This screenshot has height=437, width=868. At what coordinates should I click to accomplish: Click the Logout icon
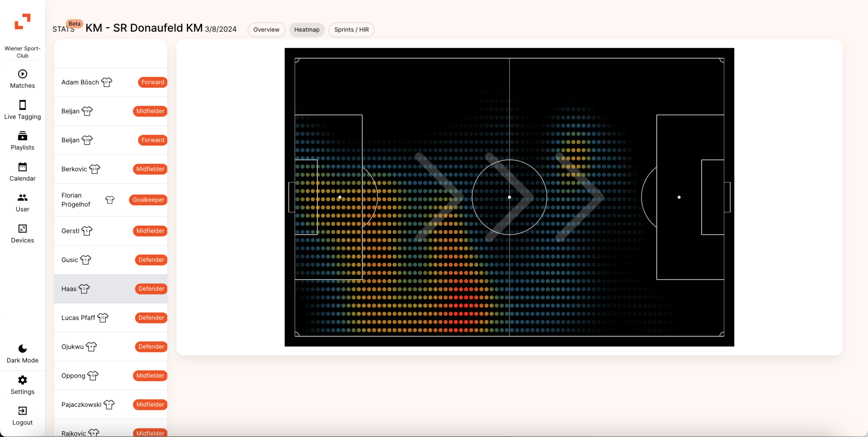tap(22, 415)
